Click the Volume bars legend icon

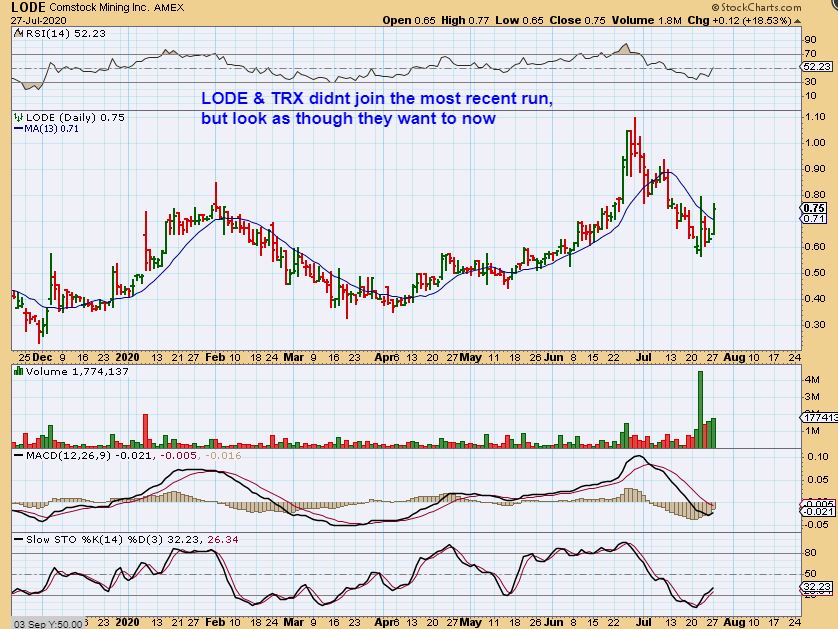[19, 371]
